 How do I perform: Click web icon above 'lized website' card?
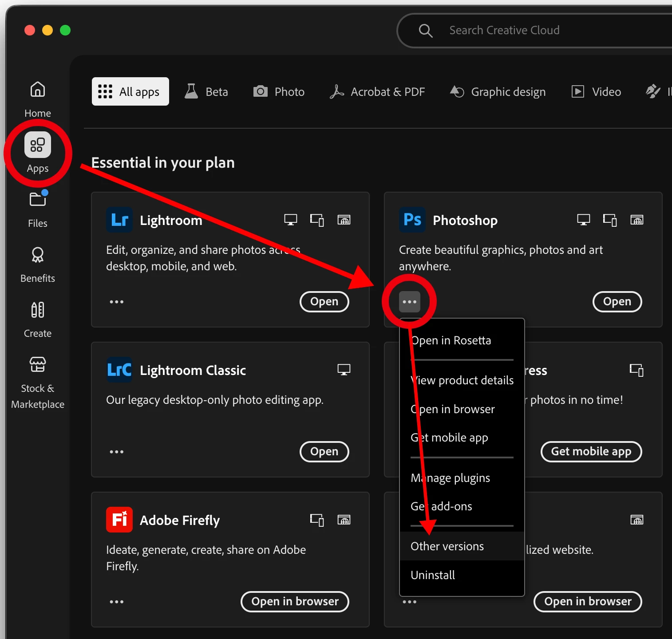637,520
